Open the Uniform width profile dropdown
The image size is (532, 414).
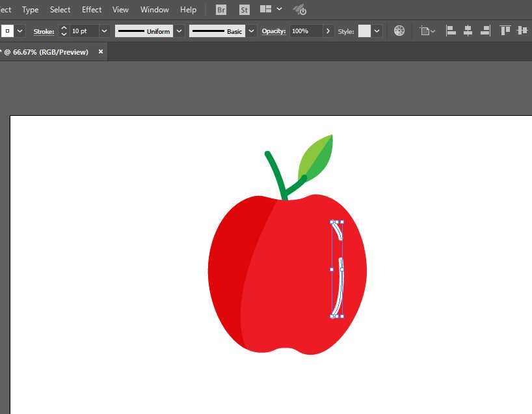179,31
